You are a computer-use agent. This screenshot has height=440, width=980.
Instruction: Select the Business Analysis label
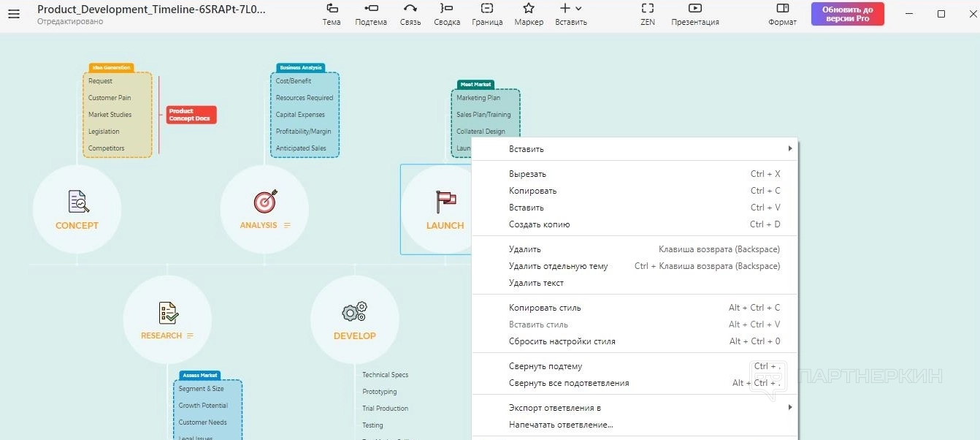coord(300,67)
